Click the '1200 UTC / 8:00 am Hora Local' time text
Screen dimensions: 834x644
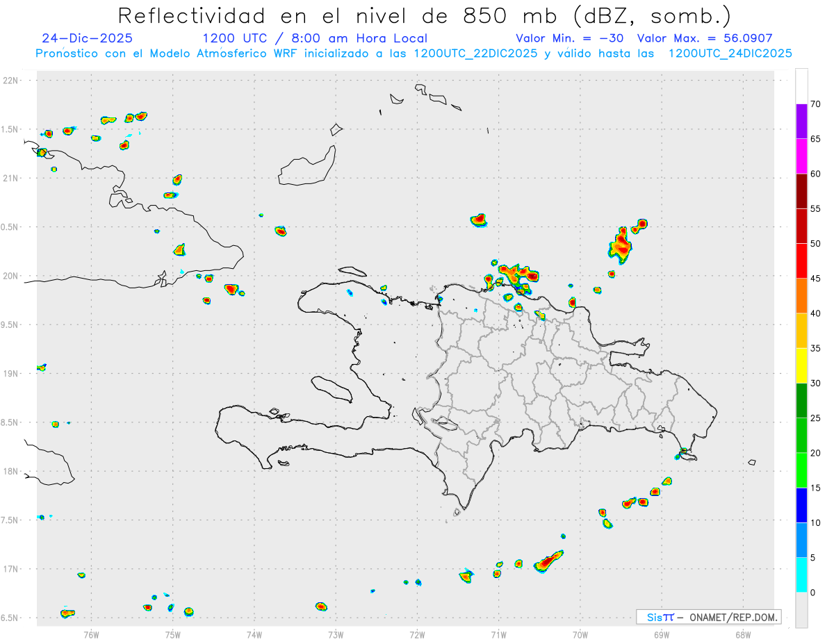click(x=315, y=38)
